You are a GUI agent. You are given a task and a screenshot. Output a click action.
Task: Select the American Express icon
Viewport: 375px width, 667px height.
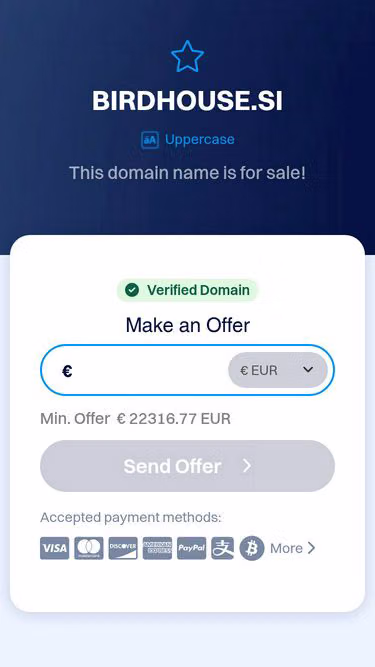point(157,548)
